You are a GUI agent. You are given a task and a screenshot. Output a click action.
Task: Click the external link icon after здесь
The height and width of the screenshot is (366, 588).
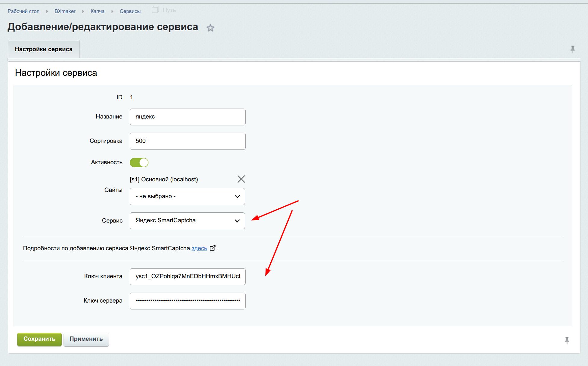213,248
